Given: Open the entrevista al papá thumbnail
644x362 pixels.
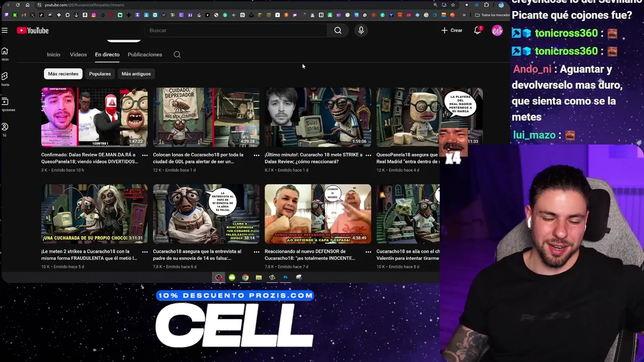Looking at the screenshot, I should coord(206,214).
